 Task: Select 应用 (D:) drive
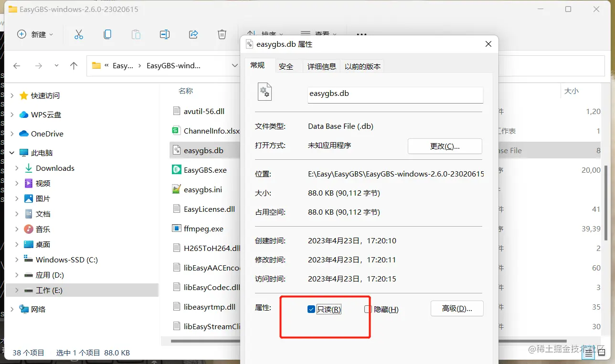(x=50, y=275)
